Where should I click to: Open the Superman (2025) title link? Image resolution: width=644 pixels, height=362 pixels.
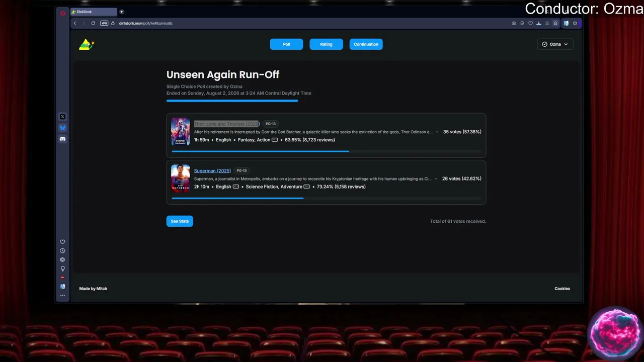(x=212, y=171)
